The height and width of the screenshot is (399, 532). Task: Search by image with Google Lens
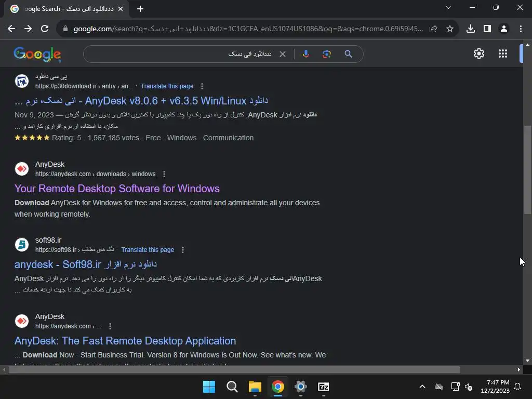[x=326, y=54]
